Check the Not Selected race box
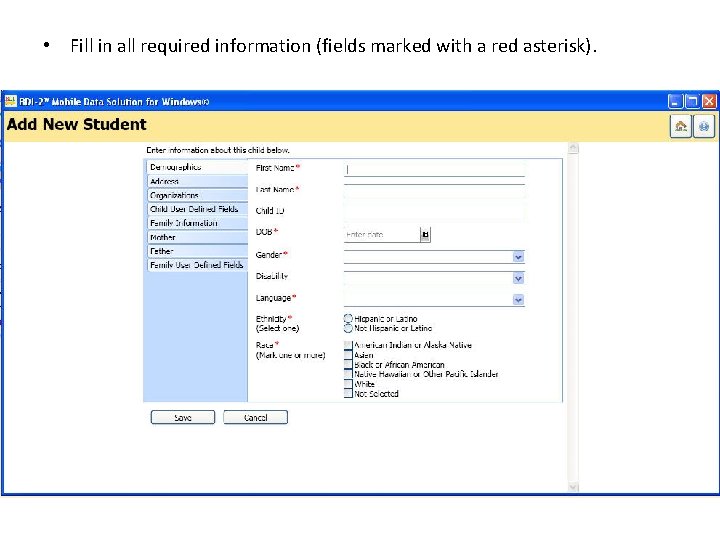The image size is (720, 540). (348, 393)
